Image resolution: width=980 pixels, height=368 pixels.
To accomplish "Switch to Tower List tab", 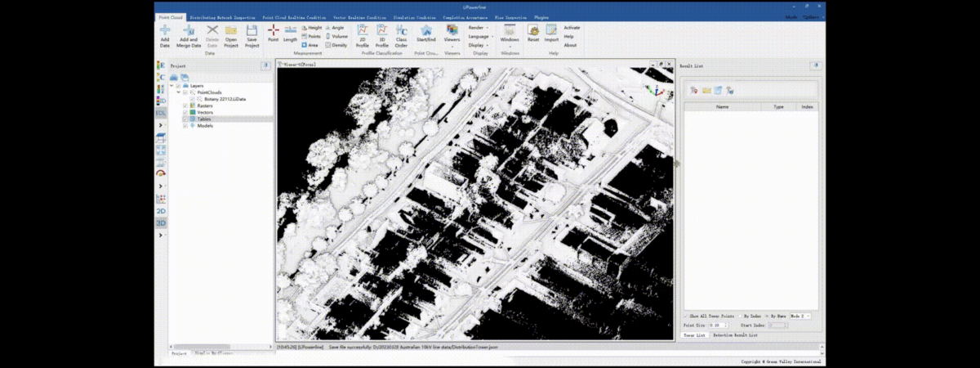I will tap(695, 334).
